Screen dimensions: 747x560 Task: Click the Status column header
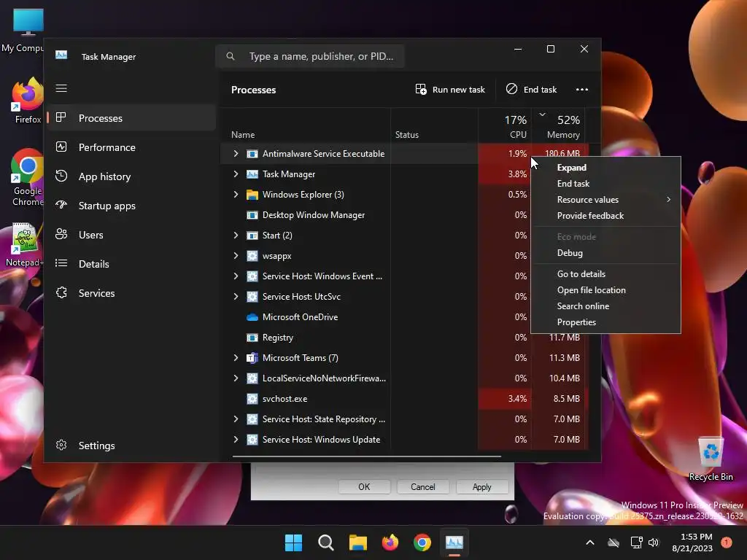[434, 125]
